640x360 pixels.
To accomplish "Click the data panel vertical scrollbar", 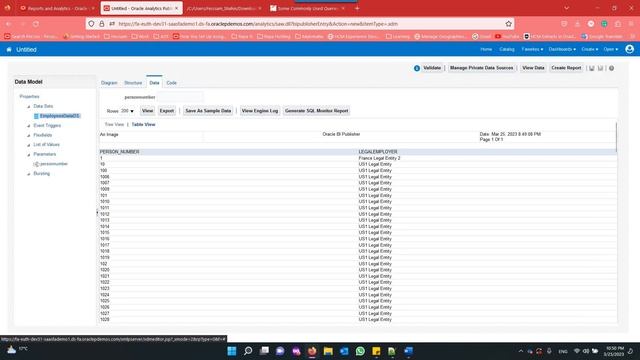I will pos(616,137).
